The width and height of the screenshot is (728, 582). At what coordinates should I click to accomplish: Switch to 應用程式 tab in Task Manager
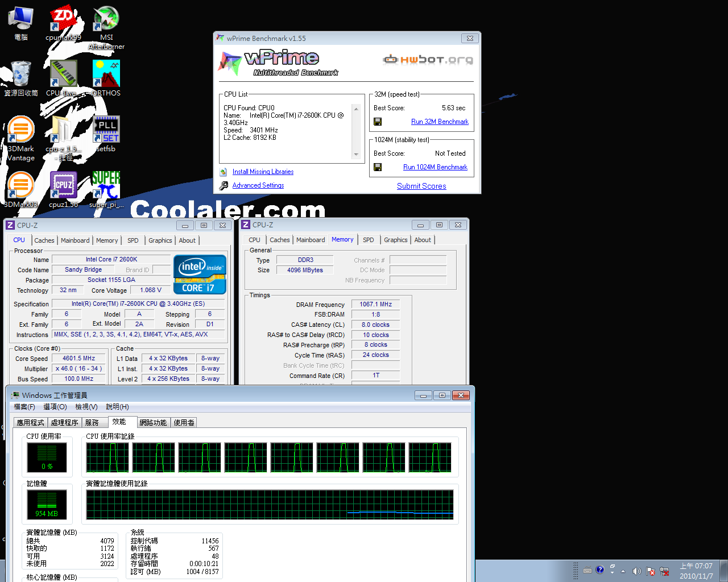pyautogui.click(x=30, y=422)
